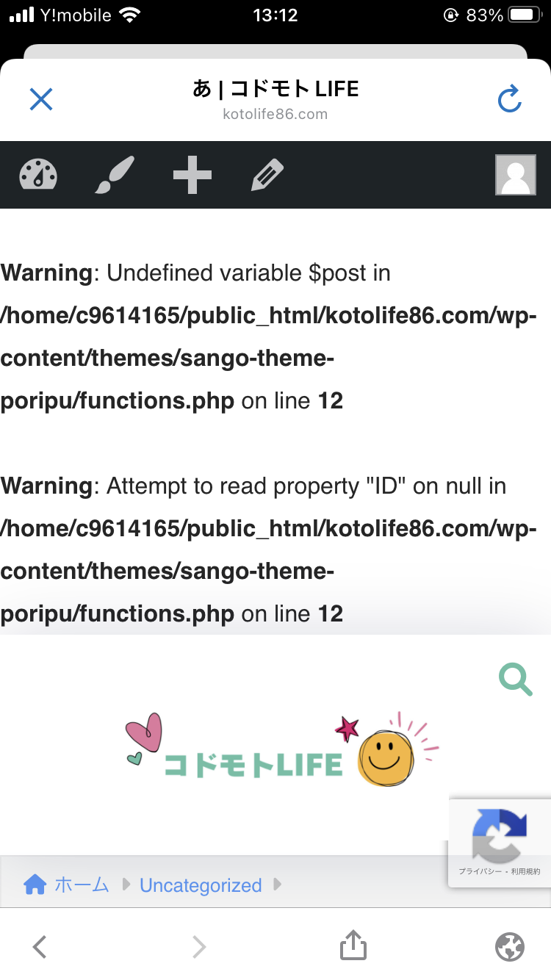Open the user avatar profile menu

(515, 175)
